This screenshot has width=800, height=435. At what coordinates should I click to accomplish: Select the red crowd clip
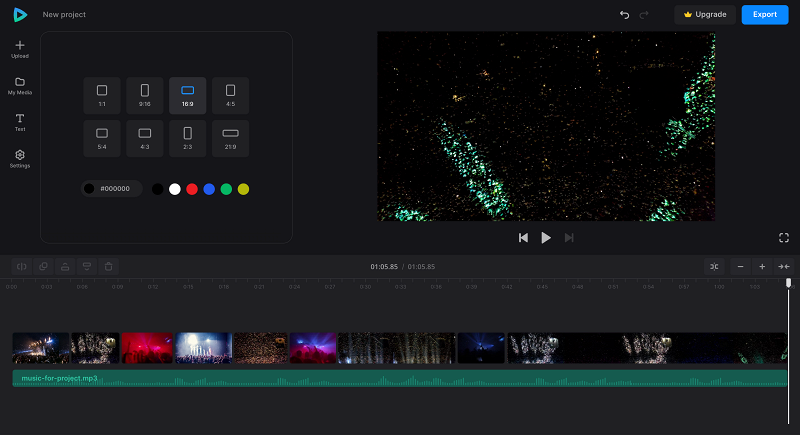147,348
